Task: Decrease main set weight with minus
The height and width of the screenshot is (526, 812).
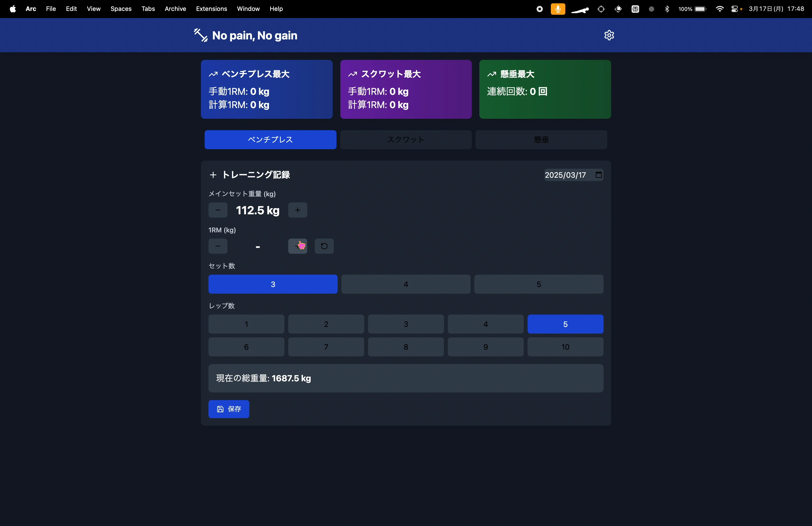Action: (x=218, y=210)
